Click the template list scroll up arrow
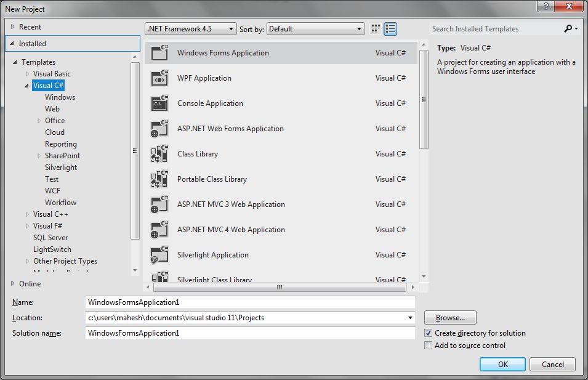This screenshot has width=588, height=380. point(424,44)
